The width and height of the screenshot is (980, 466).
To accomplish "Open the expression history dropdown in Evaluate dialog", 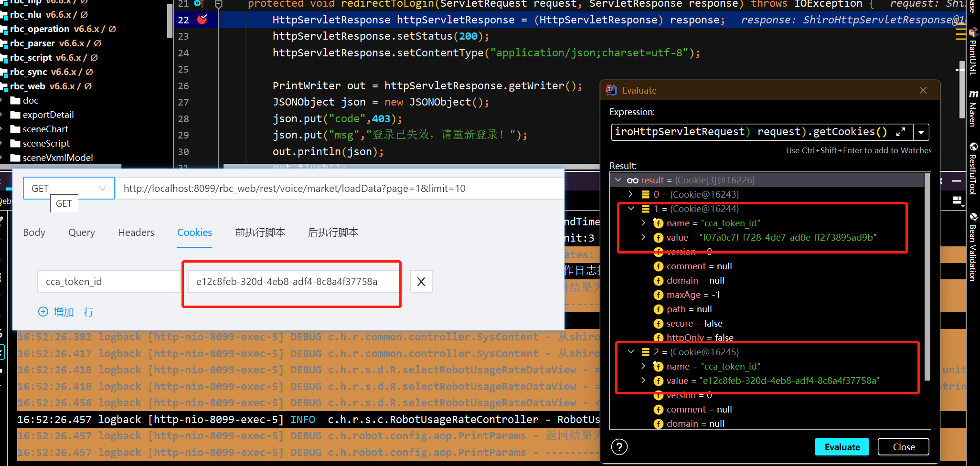I will pos(921,132).
